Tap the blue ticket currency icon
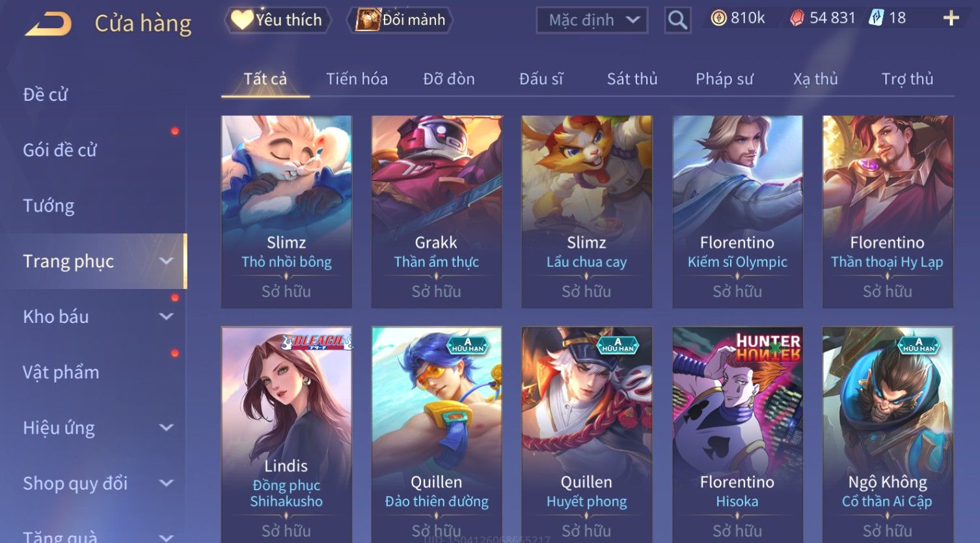Viewport: 980px width, 543px height. point(877,18)
